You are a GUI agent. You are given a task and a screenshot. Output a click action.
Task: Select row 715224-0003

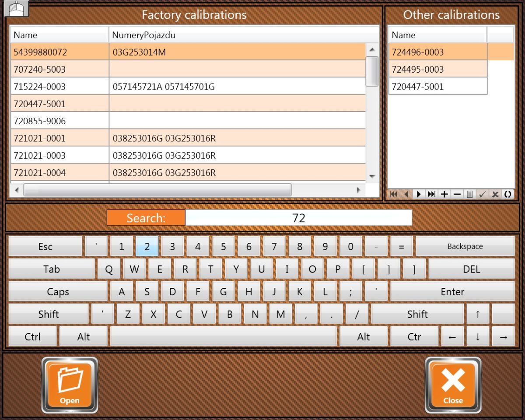188,87
